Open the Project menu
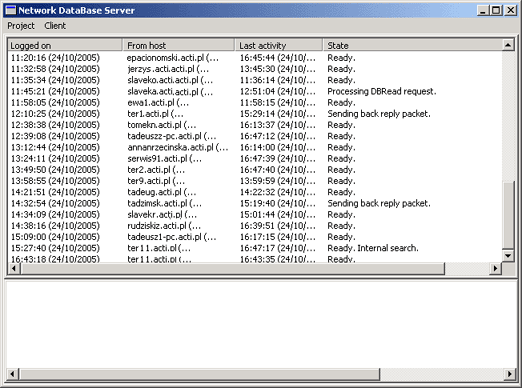Viewport: 522px width, 388px height. pos(21,26)
